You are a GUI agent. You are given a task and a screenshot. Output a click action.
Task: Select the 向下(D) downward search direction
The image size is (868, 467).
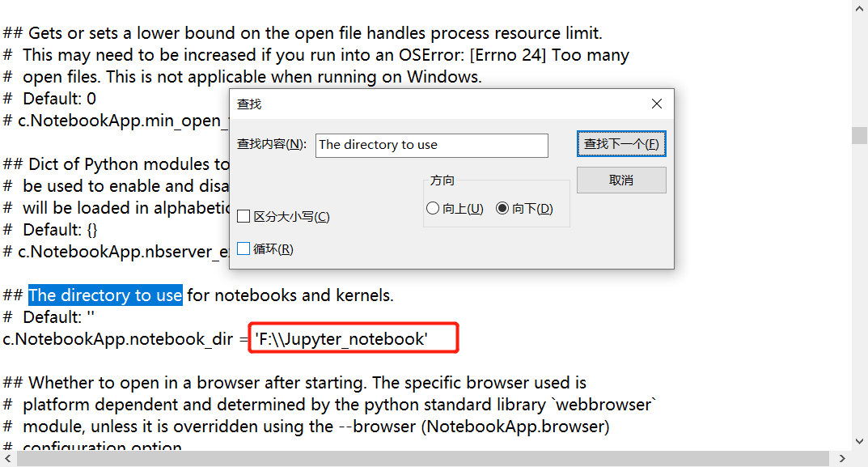(x=502, y=207)
